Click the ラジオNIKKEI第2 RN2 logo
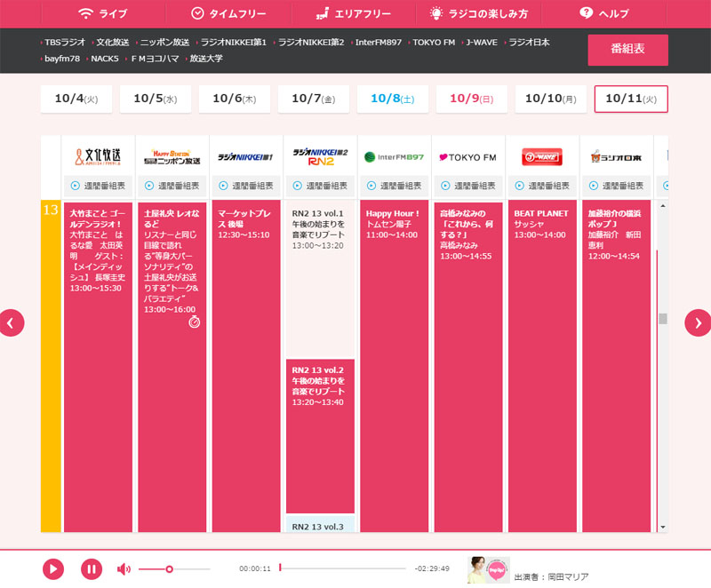 click(320, 156)
